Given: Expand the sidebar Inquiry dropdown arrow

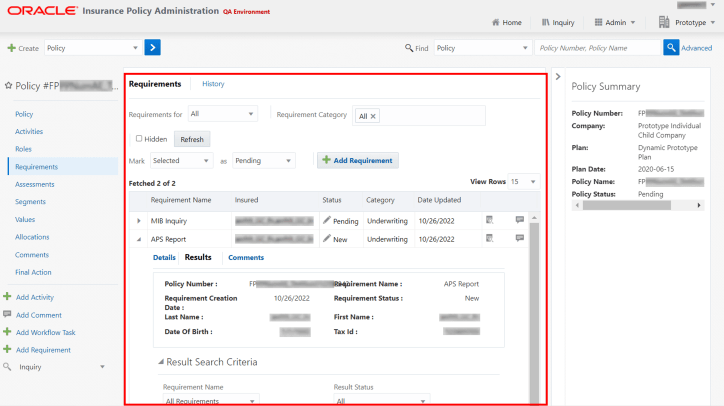Looking at the screenshot, I should click(102, 367).
